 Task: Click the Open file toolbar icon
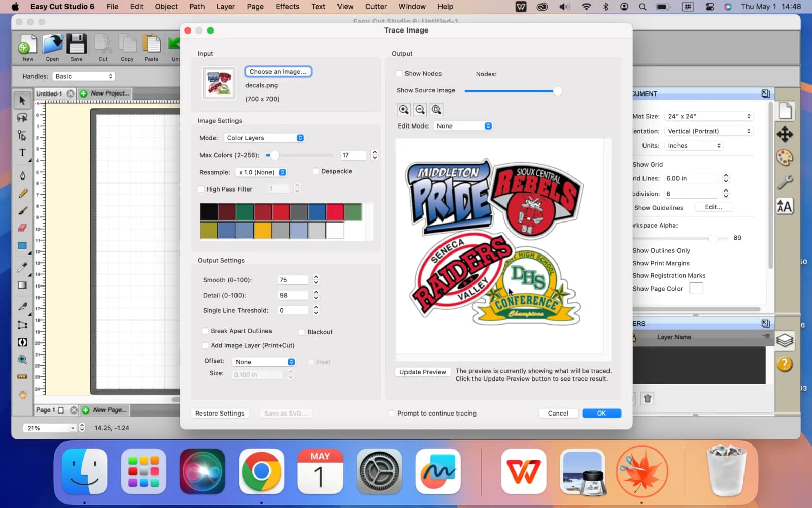(x=52, y=48)
